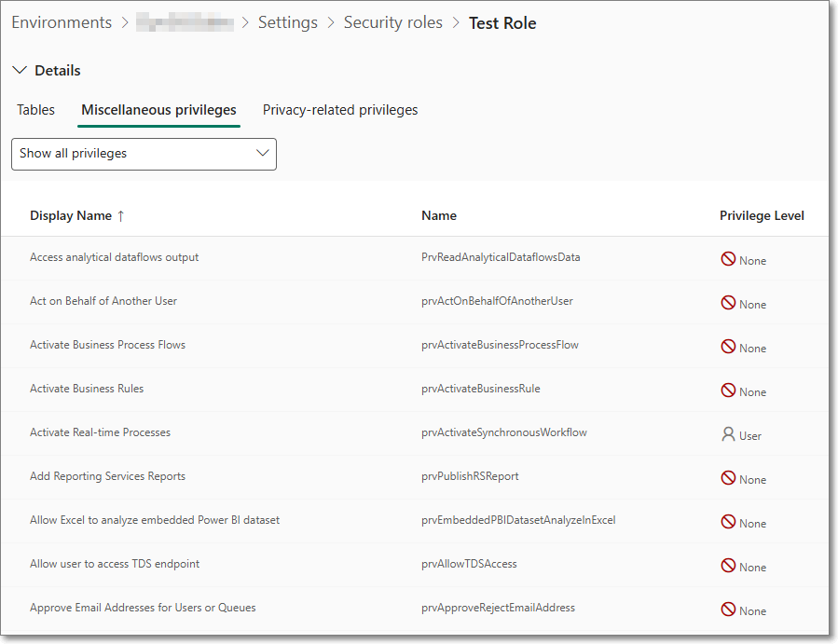Switch to the Tables tab
The image size is (838, 644).
click(x=35, y=110)
